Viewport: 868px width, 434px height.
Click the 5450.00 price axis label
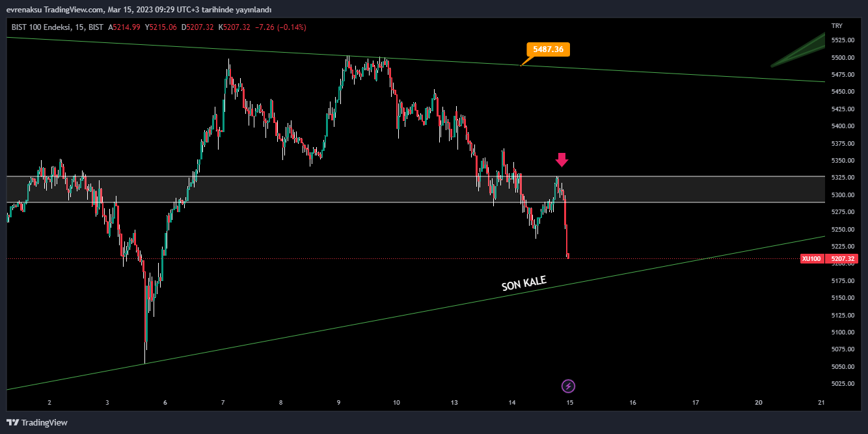pos(842,92)
